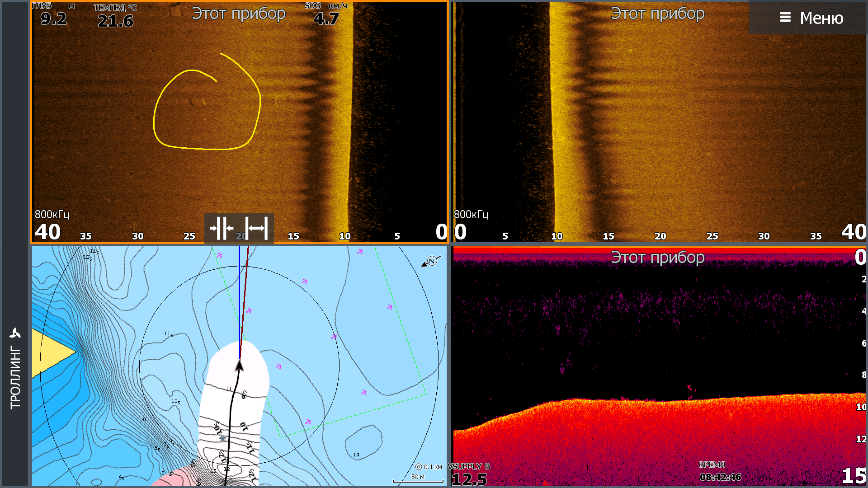The image size is (868, 488).
Task: Click the ГЛУБ depth reading 9.2
Action: tap(53, 19)
